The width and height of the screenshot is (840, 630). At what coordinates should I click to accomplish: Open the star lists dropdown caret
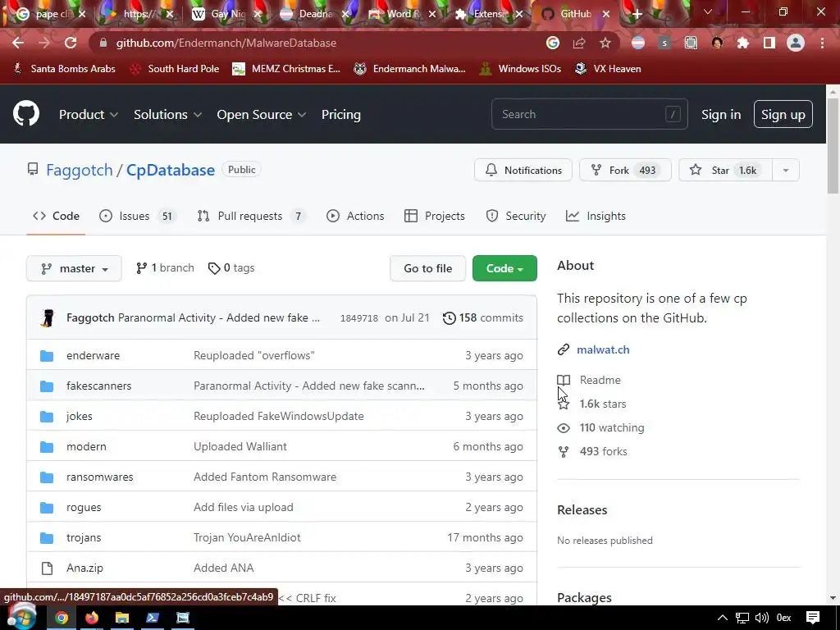coord(786,171)
